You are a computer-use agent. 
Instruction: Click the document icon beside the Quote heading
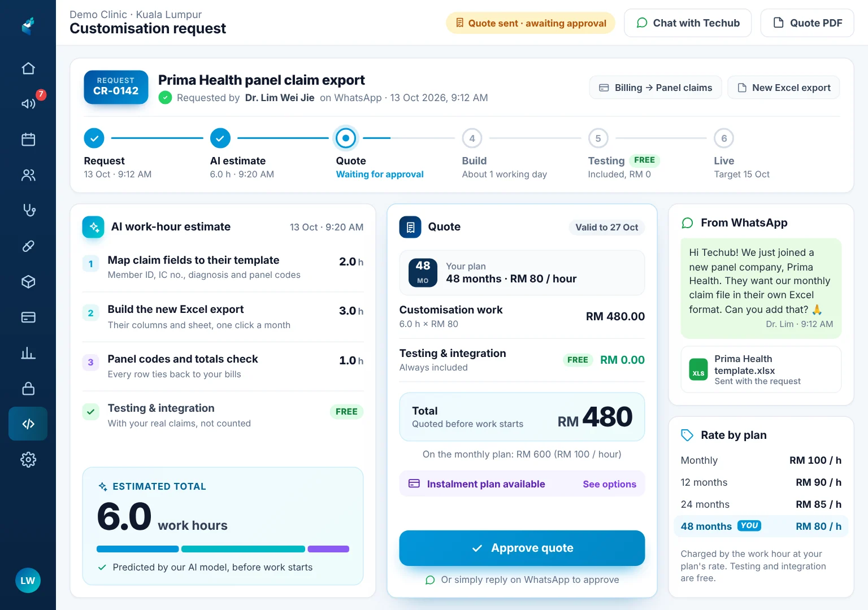tap(410, 227)
